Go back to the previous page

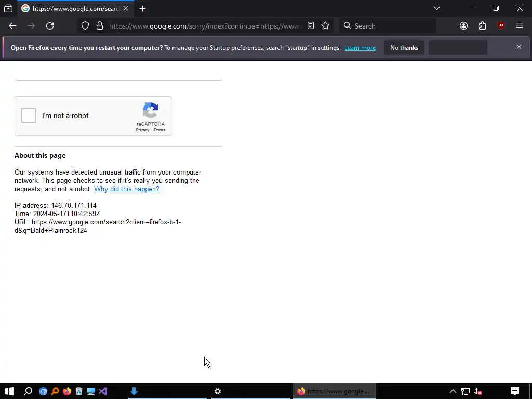(x=12, y=26)
